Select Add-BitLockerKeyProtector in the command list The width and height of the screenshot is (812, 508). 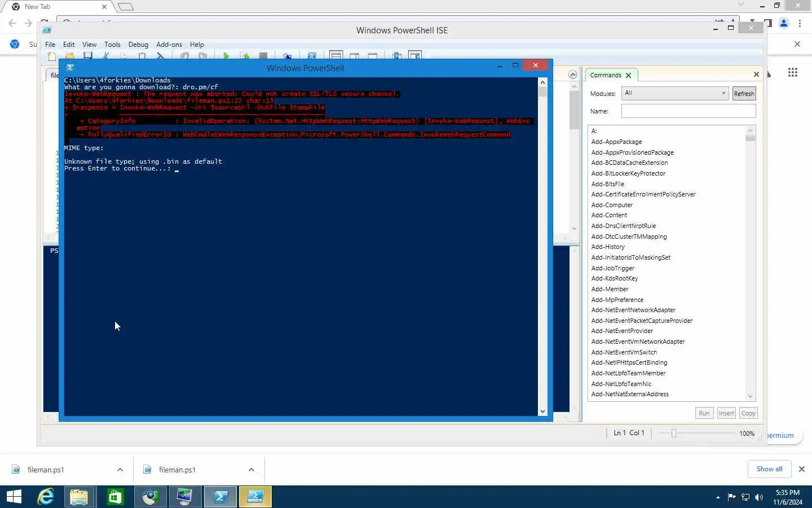(628, 173)
